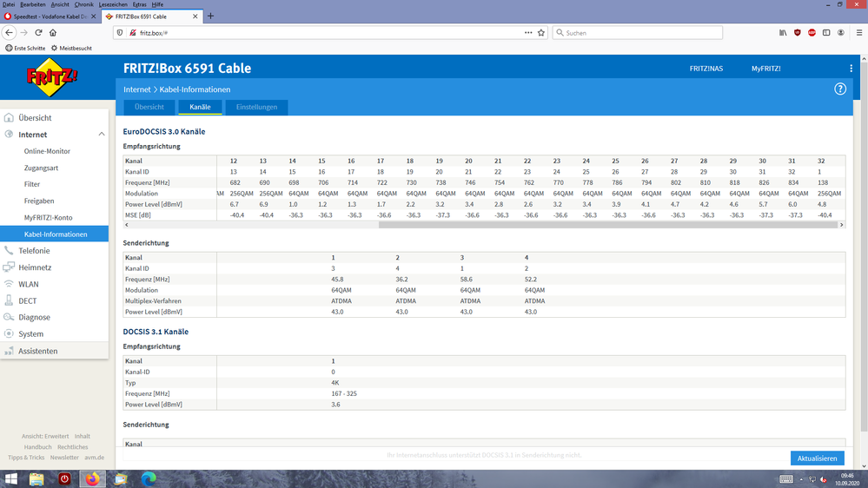Switch to Speedtest Vodafone browser tab

(50, 16)
